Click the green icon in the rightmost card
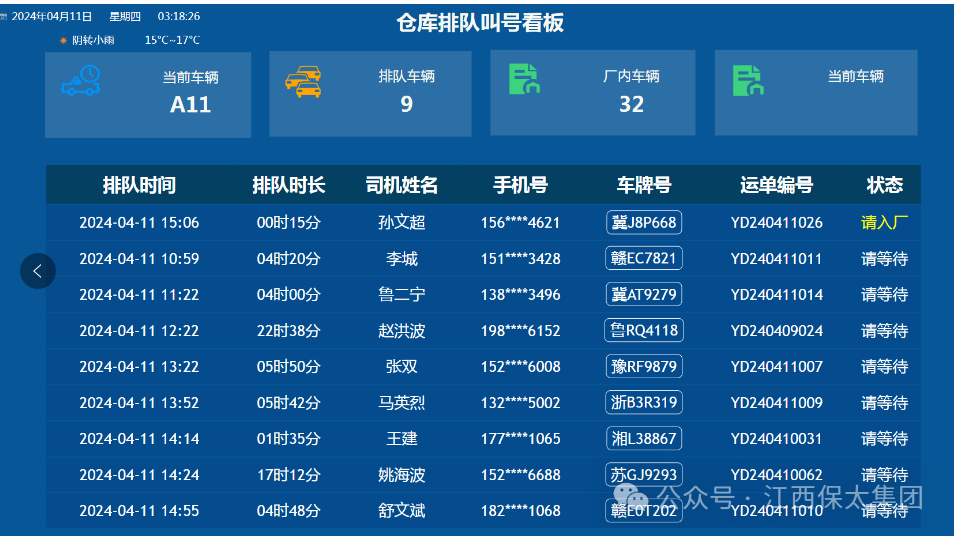954x536 pixels. [x=748, y=81]
